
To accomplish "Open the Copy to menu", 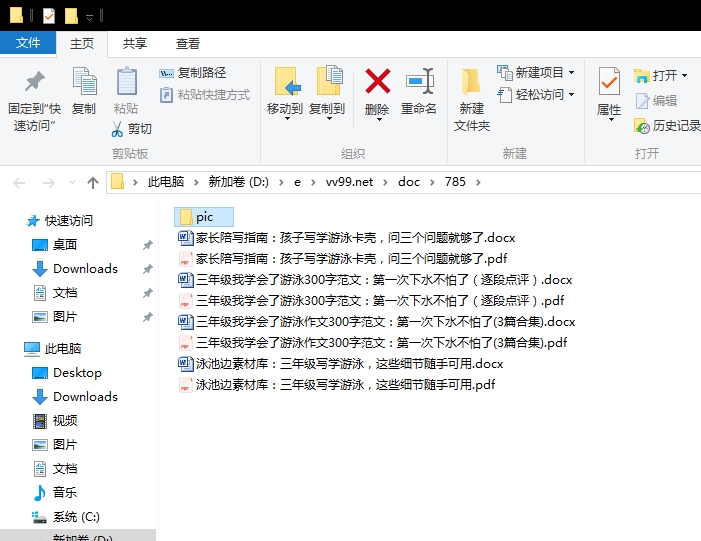I will [x=327, y=94].
